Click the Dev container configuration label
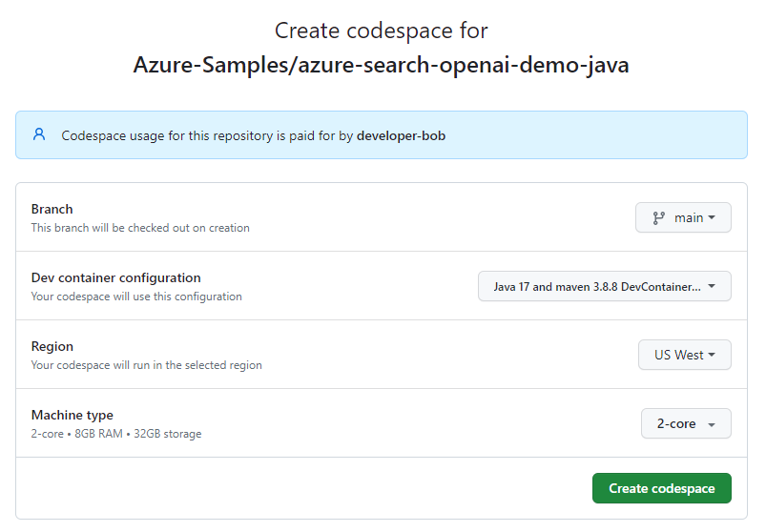Viewport: 766px width, 532px height. tap(115, 277)
